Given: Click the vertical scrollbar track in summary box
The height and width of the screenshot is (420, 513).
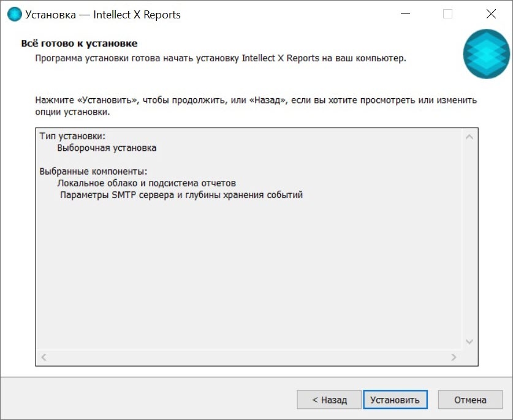Looking at the screenshot, I should 469,239.
